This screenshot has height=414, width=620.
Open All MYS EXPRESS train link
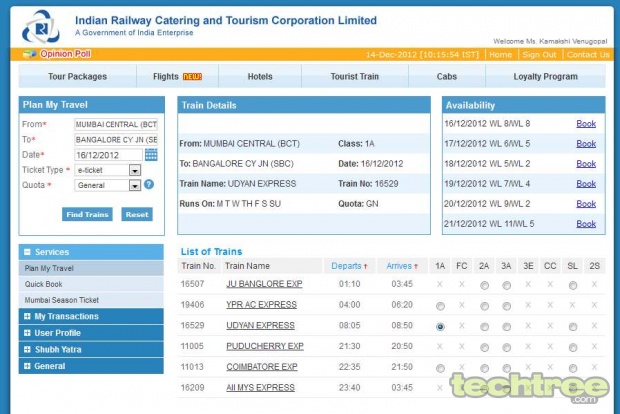point(260,388)
